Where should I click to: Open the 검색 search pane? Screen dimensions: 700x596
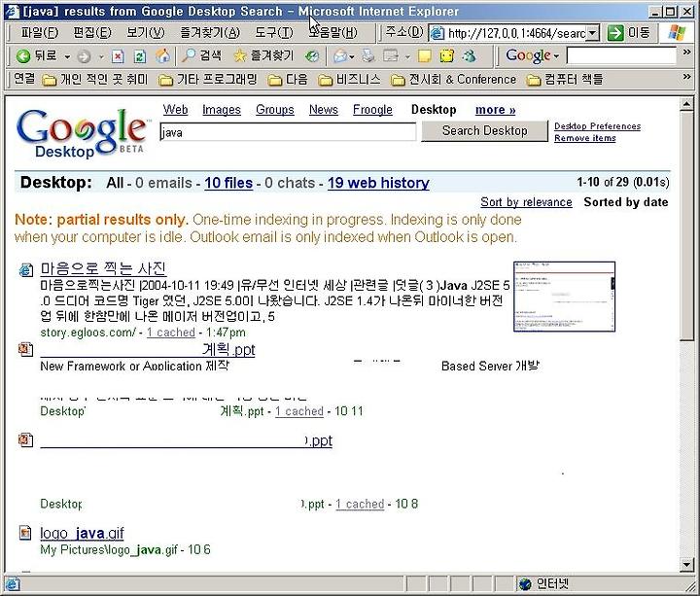[201, 55]
